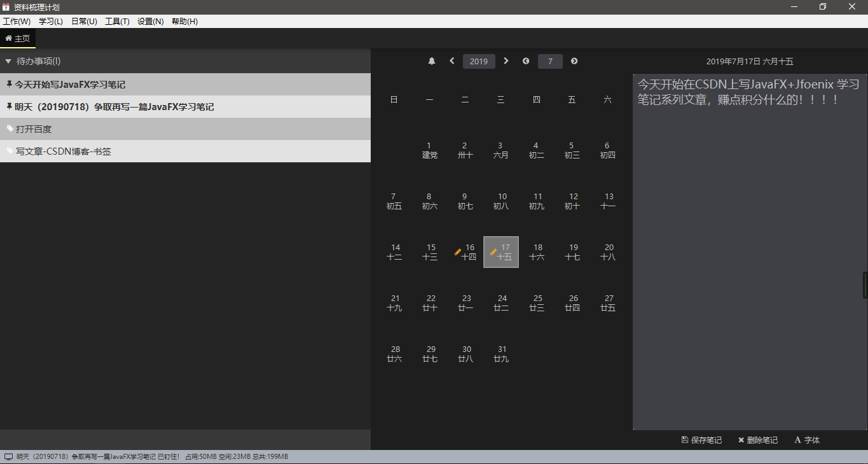Viewport: 868px width, 464px height.
Task: Click the app icon in the title bar
Action: click(6, 7)
